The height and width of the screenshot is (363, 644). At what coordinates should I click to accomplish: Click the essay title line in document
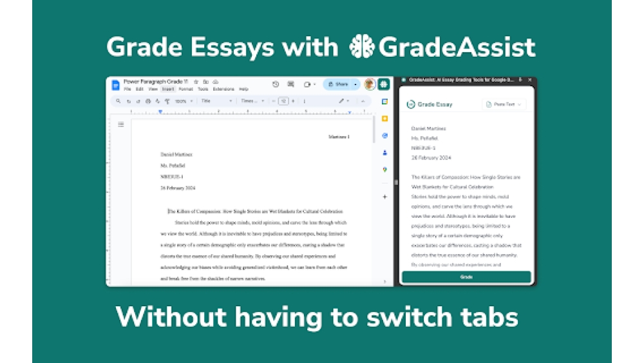click(x=255, y=211)
